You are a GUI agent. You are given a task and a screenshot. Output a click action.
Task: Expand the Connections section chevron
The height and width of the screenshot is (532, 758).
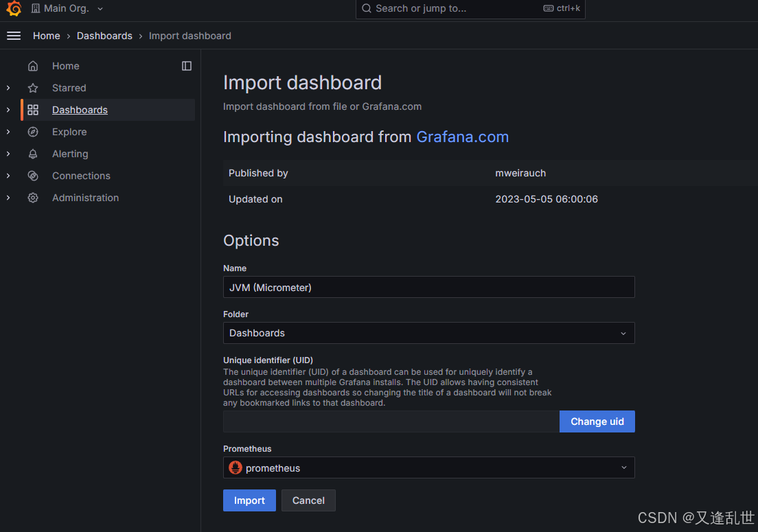[8, 176]
